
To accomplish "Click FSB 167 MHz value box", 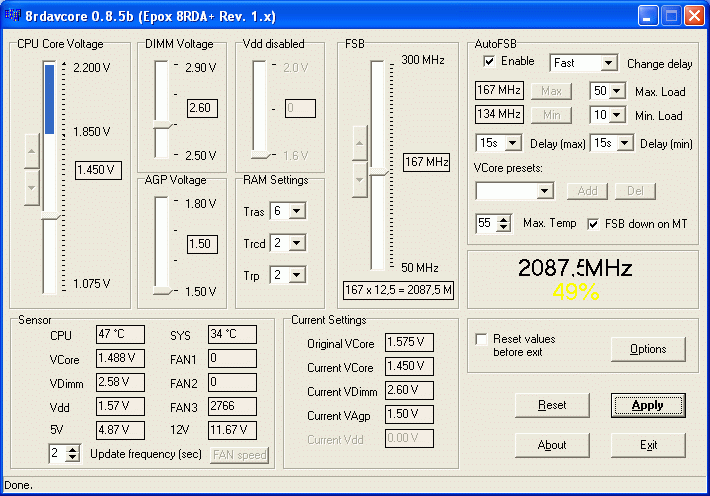I will 427,162.
